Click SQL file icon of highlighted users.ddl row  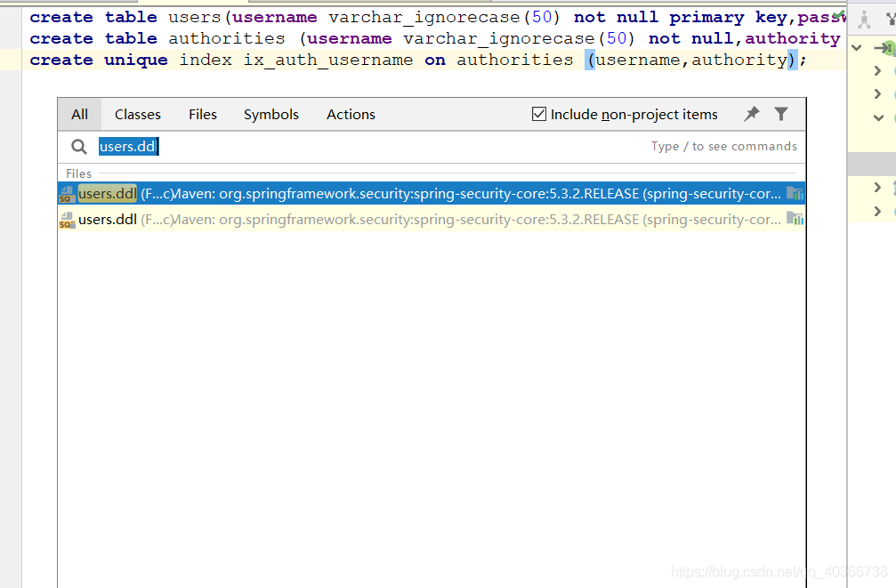pyautogui.click(x=67, y=194)
